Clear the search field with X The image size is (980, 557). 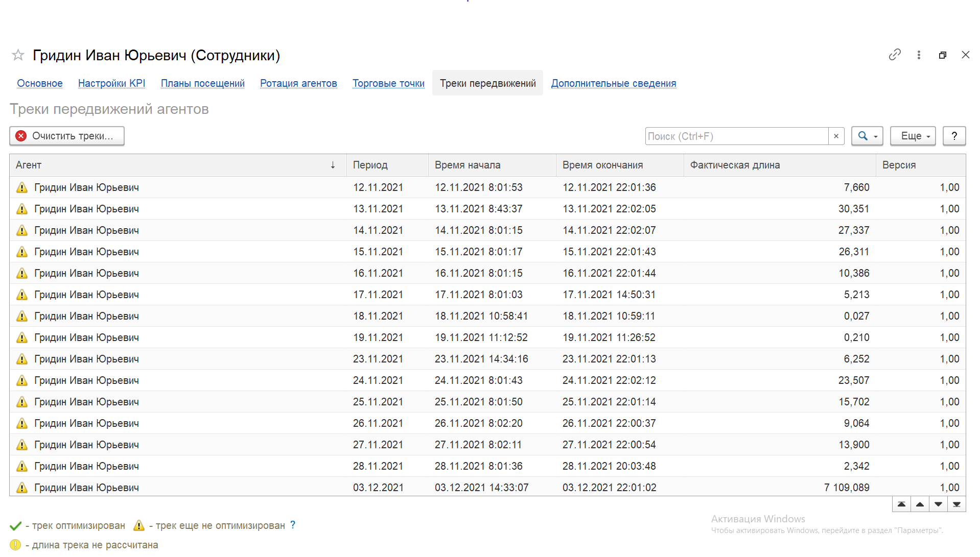[836, 136]
